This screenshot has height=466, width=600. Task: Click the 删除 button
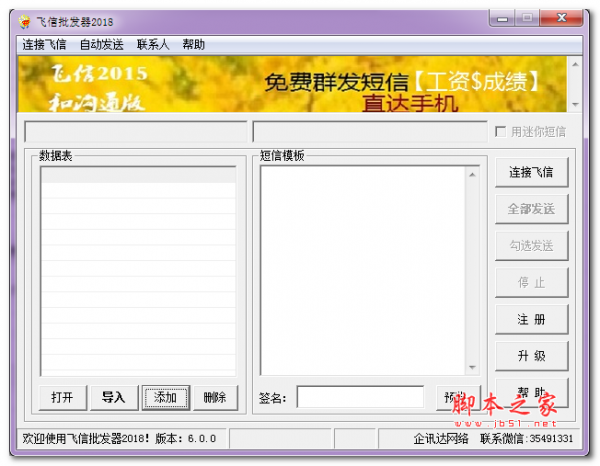pos(215,398)
